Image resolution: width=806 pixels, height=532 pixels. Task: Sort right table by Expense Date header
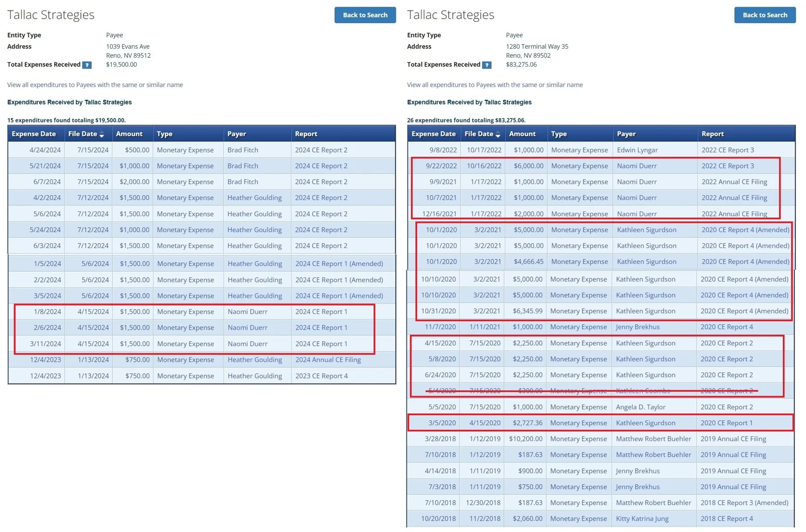click(x=434, y=134)
